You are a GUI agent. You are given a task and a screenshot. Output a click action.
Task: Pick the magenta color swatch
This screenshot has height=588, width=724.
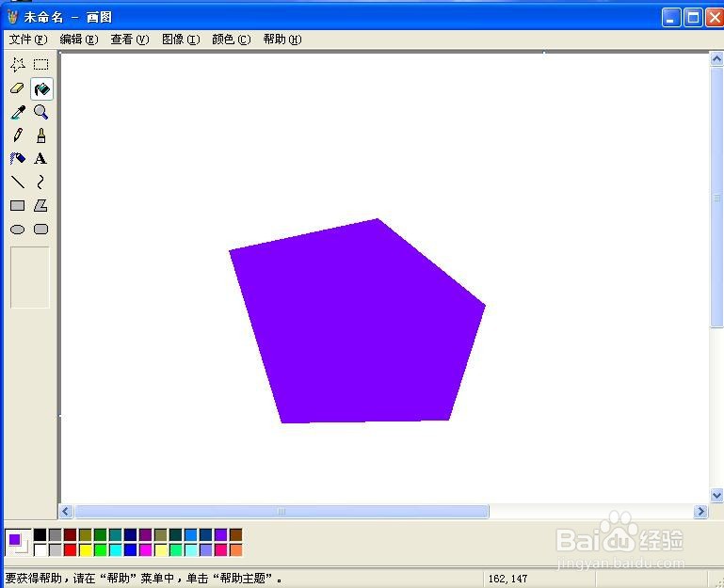145,549
